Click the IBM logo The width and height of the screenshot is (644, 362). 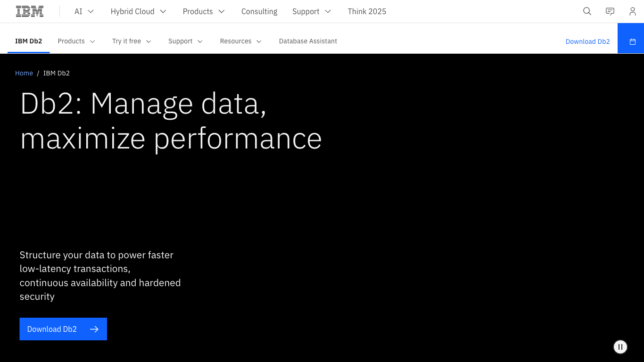pos(30,11)
